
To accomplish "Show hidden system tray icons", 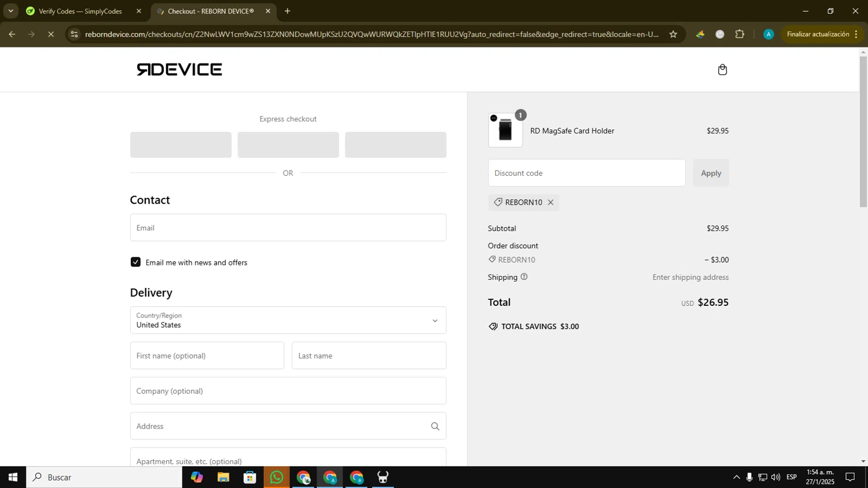I will pos(736,477).
